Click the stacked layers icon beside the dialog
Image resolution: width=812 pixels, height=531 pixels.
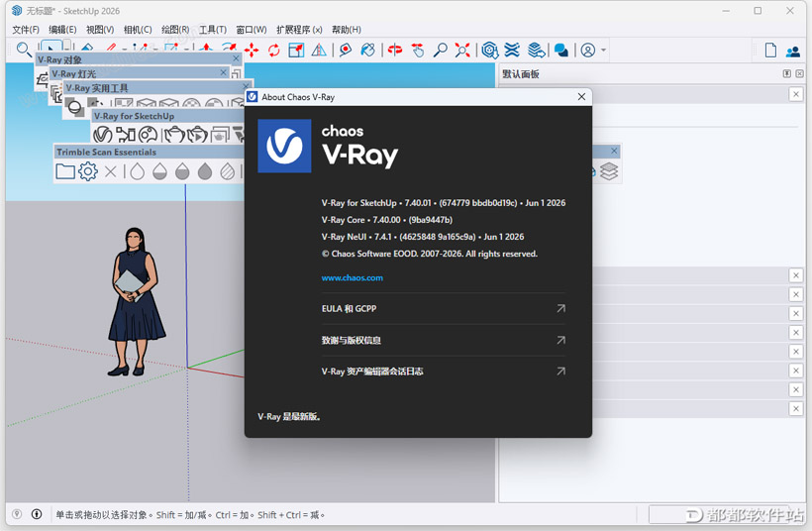tap(609, 171)
